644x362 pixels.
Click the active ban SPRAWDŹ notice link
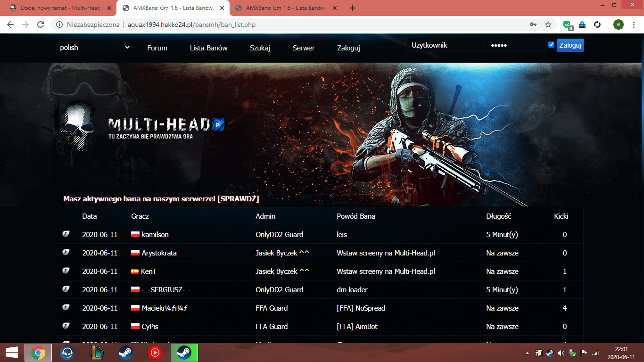161,199
